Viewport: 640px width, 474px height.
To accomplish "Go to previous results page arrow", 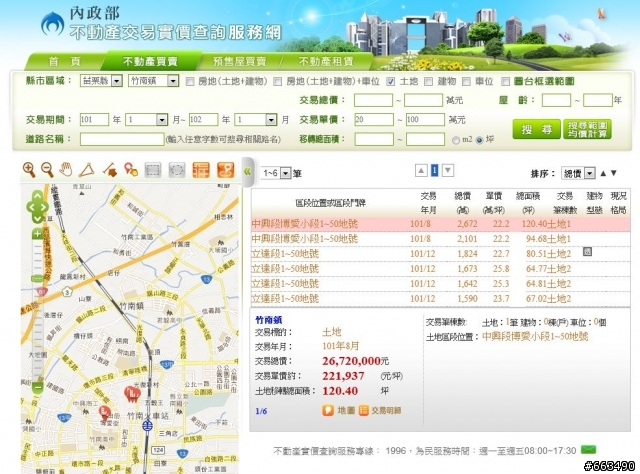I will (421, 170).
